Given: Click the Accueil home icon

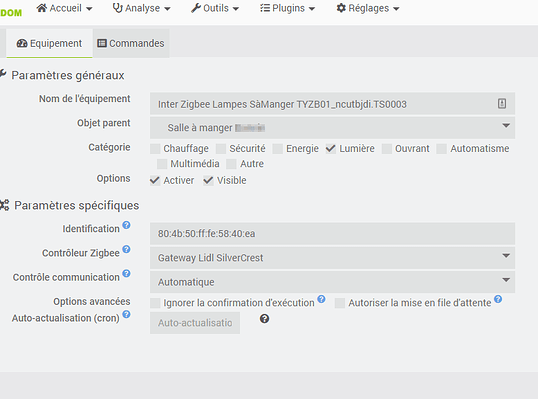Looking at the screenshot, I should tap(42, 8).
